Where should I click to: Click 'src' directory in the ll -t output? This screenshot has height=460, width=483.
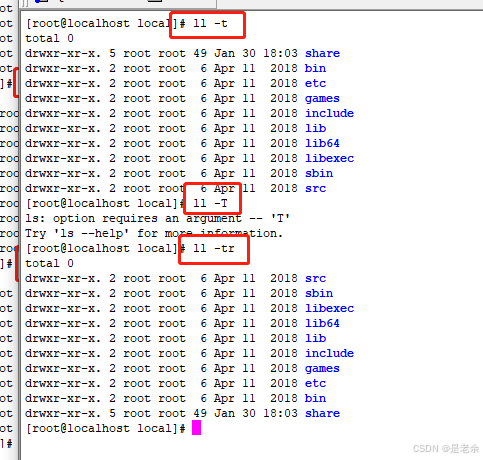pyautogui.click(x=315, y=188)
